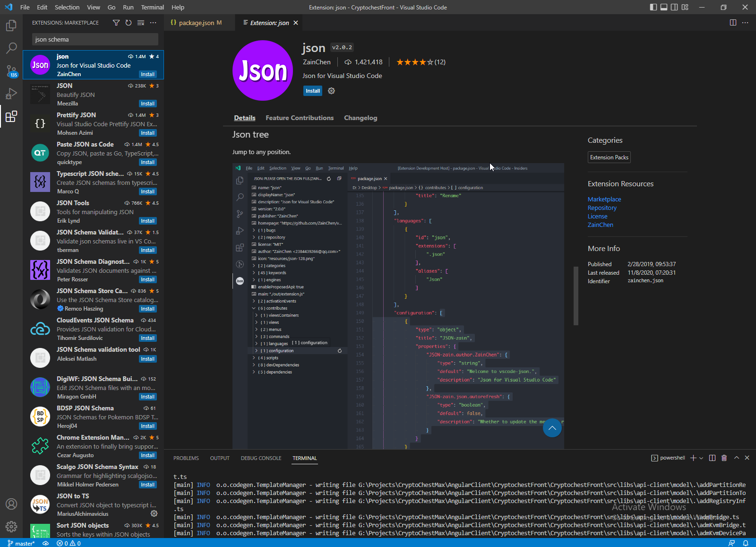
Task: Switch to the Feature Contributions tab
Action: (x=300, y=118)
